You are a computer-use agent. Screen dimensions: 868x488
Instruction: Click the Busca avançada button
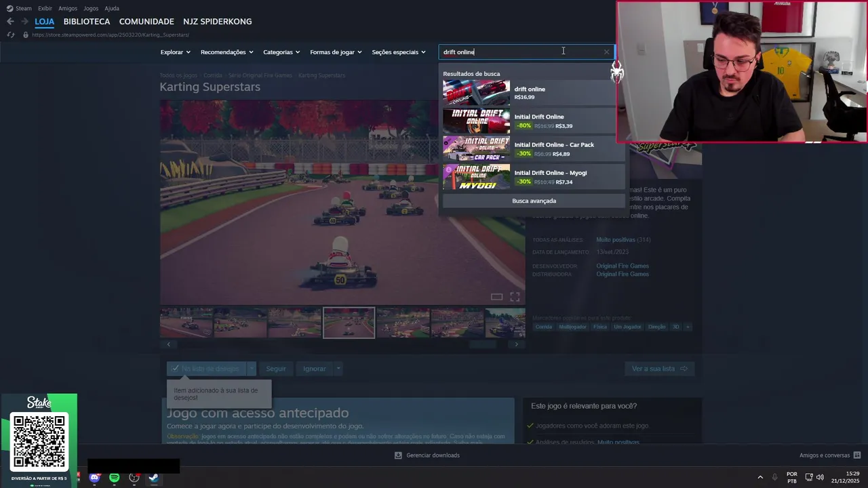(x=534, y=201)
